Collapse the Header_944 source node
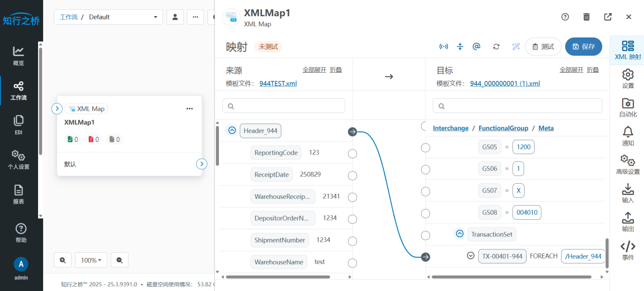The width and height of the screenshot is (644, 291). point(232,131)
